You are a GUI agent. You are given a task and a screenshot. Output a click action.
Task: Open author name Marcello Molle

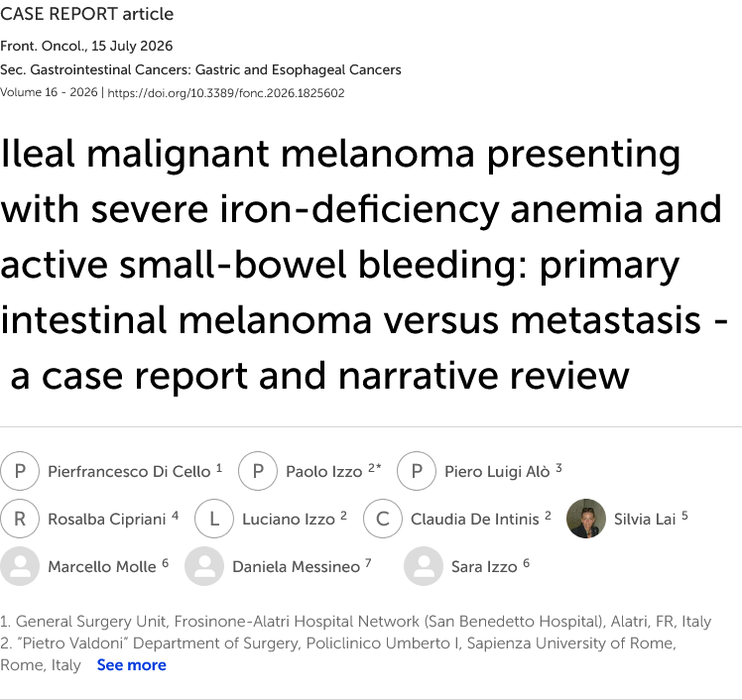click(x=102, y=566)
